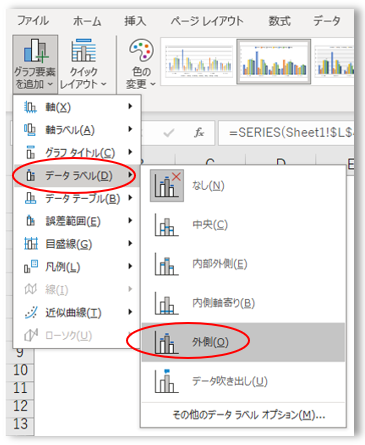Click the 中央 option chart icon
This screenshot has width=365, height=445.
pos(167,225)
